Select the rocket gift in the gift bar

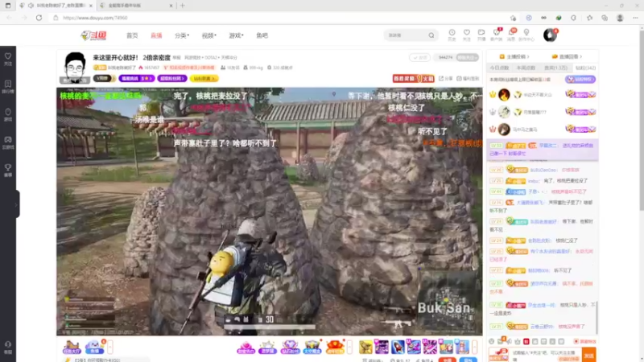pyautogui.click(x=398, y=348)
